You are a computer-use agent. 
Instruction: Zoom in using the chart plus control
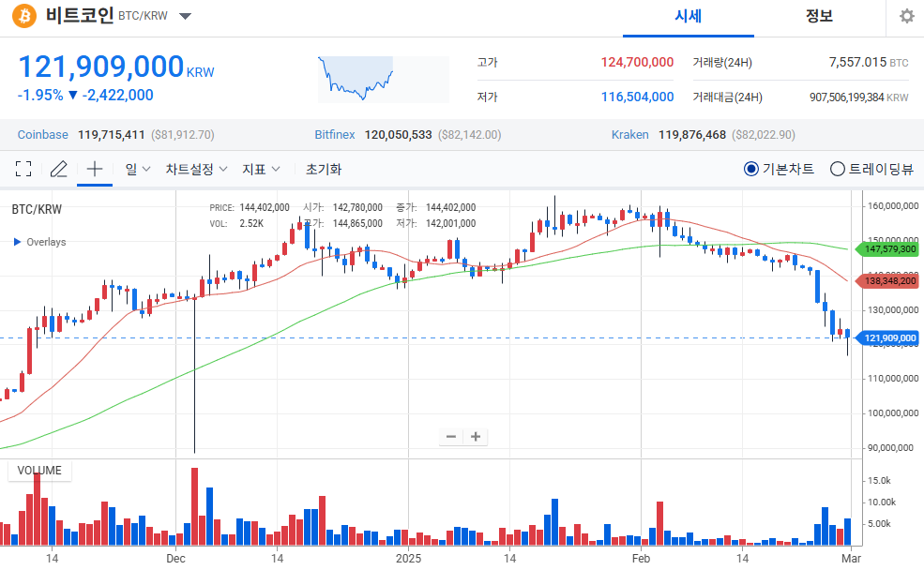476,436
